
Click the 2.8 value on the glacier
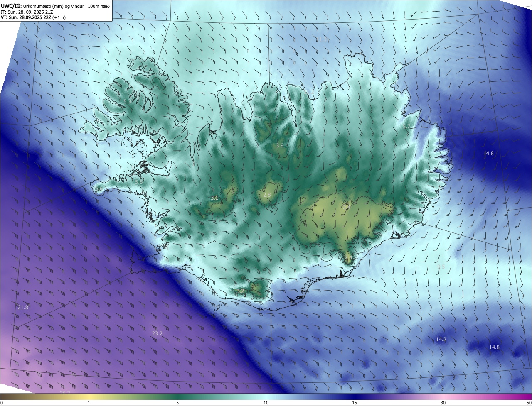267,195
